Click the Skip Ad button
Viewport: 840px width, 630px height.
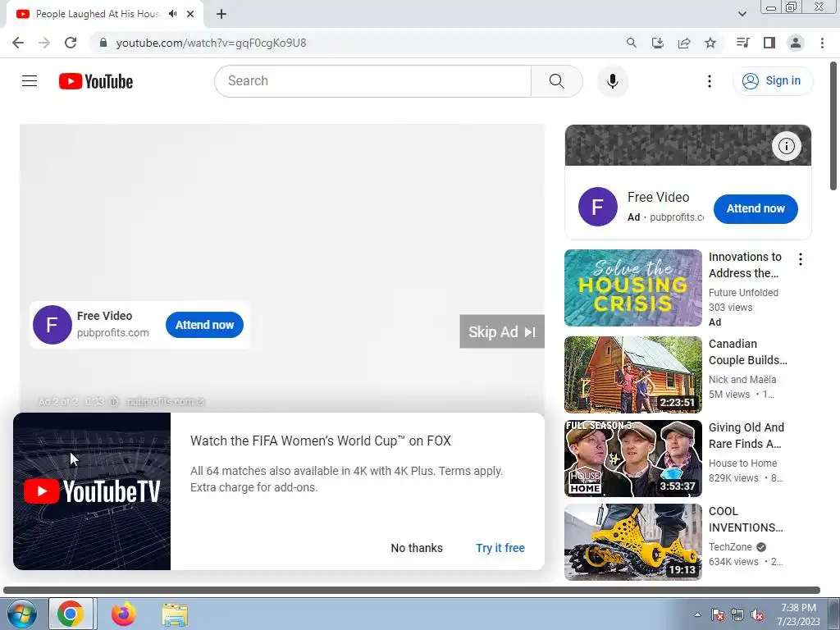pyautogui.click(x=502, y=332)
